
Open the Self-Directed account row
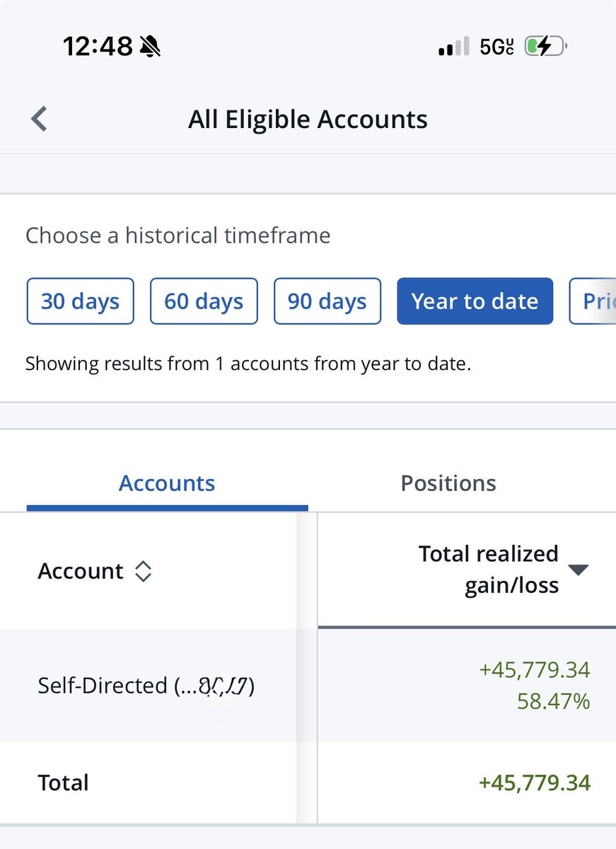pyautogui.click(x=308, y=685)
